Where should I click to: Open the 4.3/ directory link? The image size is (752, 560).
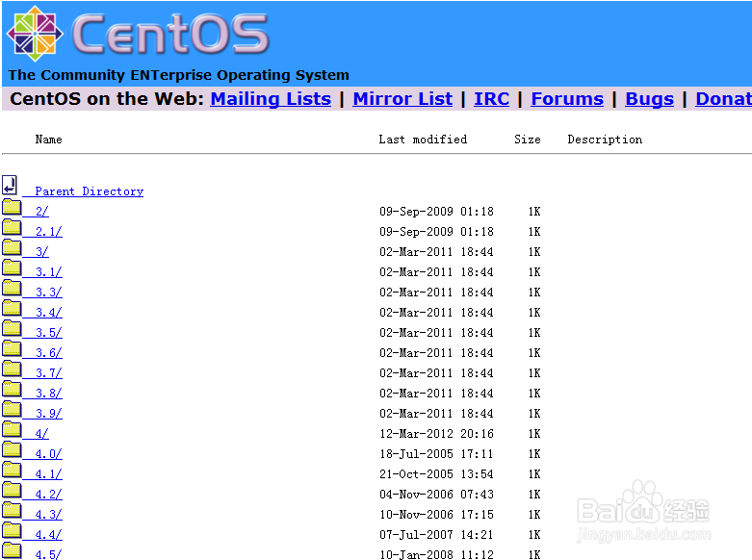(x=48, y=514)
